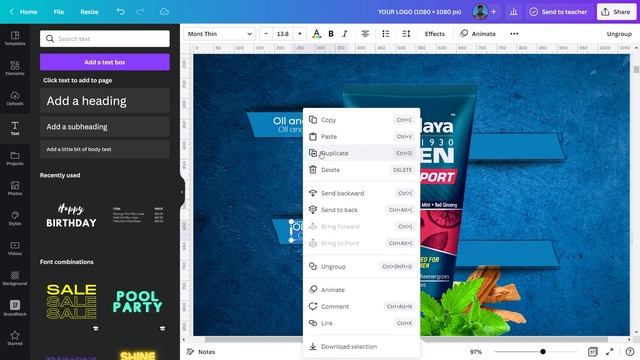Screen dimensions: 640x360
Task: Add a heading to the page
Action: (x=105, y=101)
